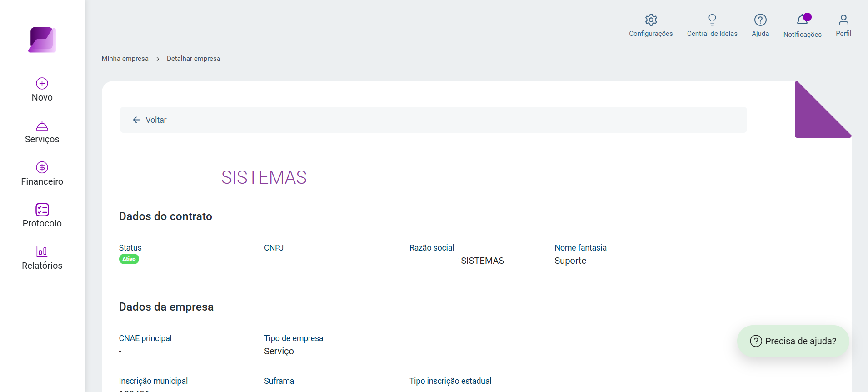Click question icon in Precisa de ajuda

pos(756,341)
